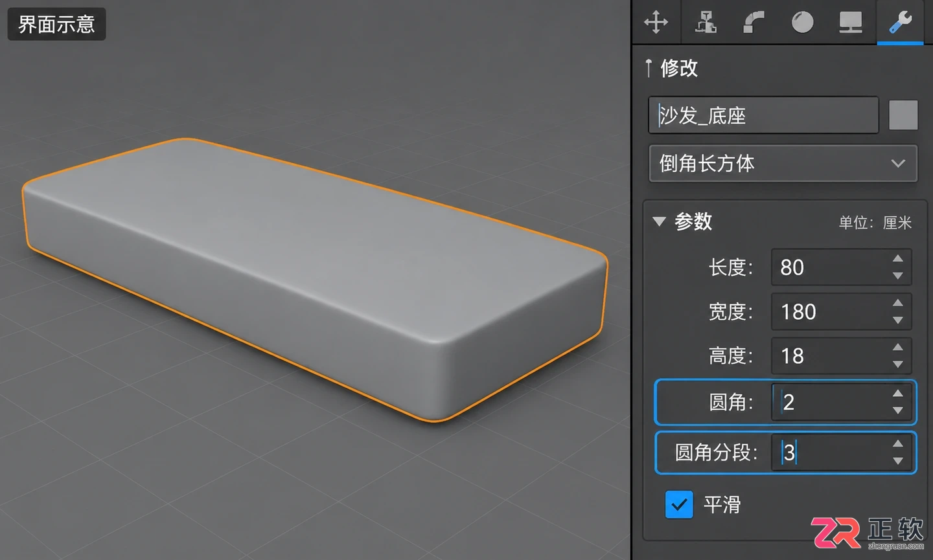Toggle the 平滑 checkbox

(x=679, y=505)
